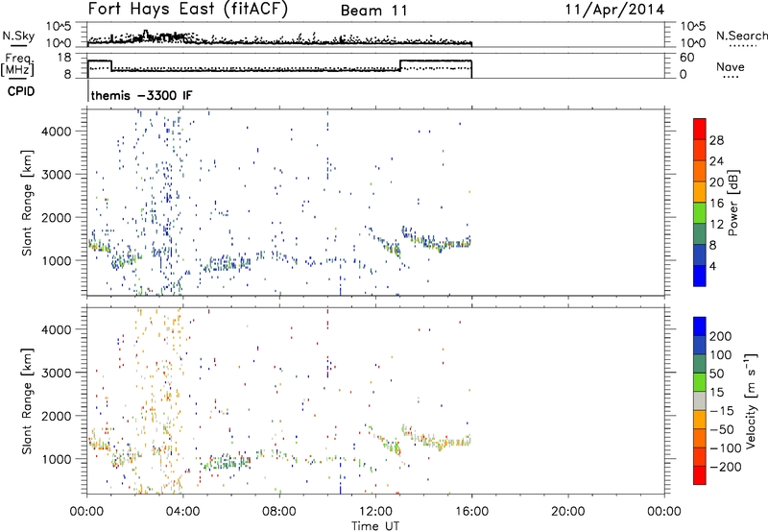Screen dimensions: 768x532
Task: Select the Time UT axis title
Action: [x=375, y=526]
